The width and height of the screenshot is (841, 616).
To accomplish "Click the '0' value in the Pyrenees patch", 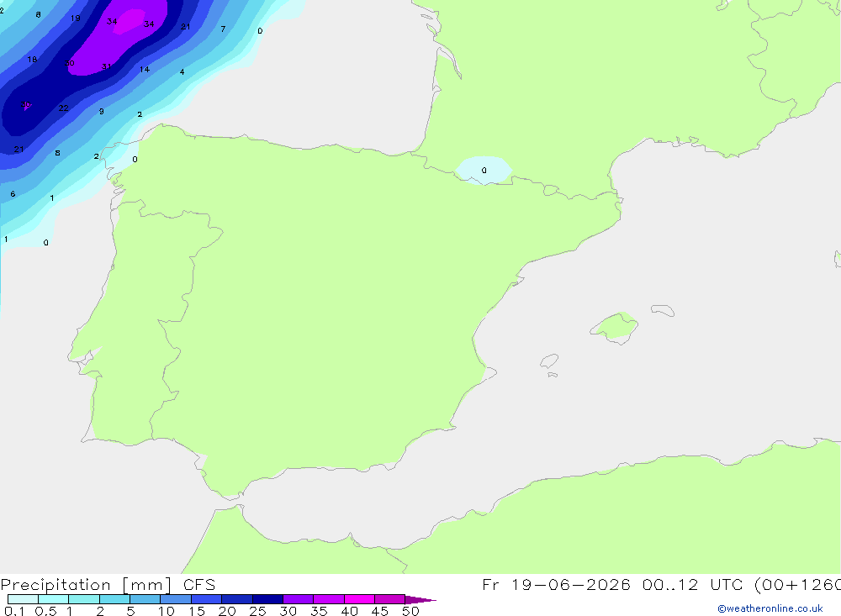I will (484, 171).
